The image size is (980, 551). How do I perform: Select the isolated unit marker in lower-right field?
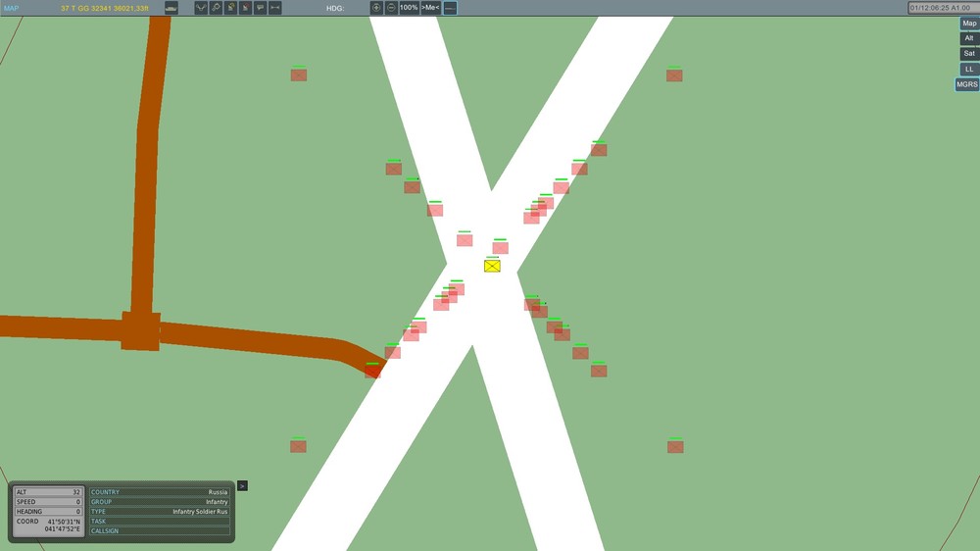pyautogui.click(x=675, y=446)
